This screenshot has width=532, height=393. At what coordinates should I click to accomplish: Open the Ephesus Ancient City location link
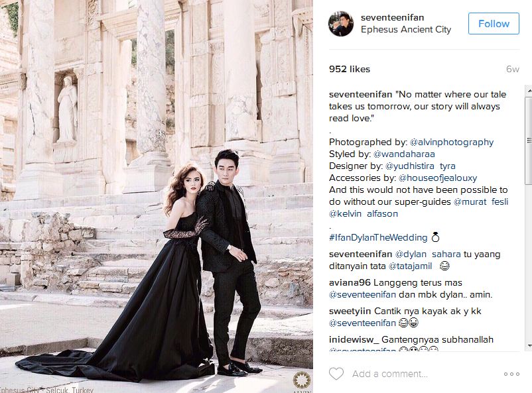pos(406,30)
